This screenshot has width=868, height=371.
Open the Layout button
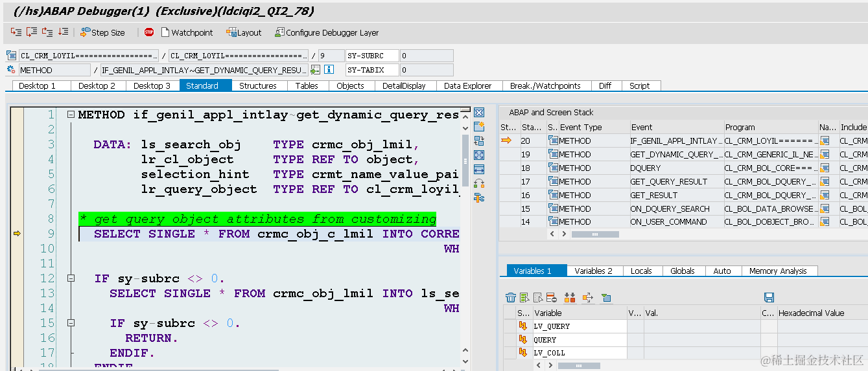(244, 32)
